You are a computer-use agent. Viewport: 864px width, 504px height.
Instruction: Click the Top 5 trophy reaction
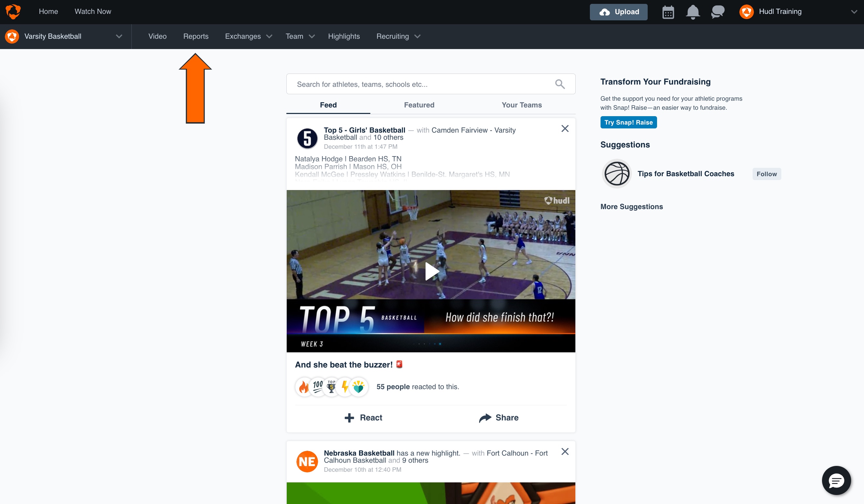click(x=331, y=387)
